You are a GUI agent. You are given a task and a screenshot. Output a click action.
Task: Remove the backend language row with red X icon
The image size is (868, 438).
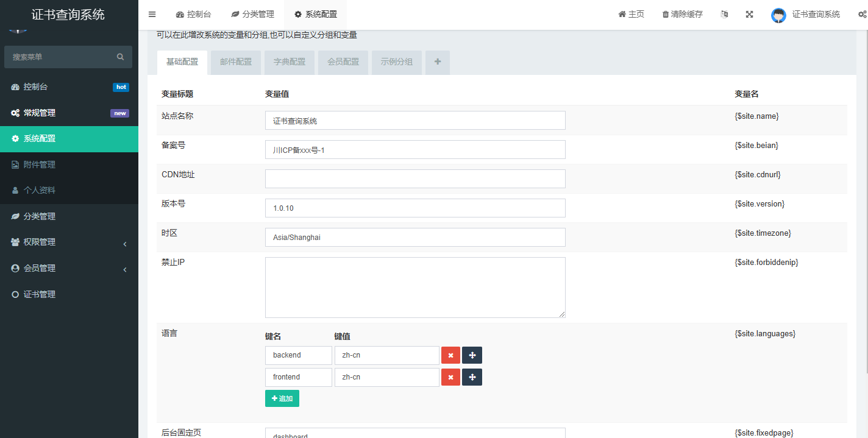tap(450, 355)
